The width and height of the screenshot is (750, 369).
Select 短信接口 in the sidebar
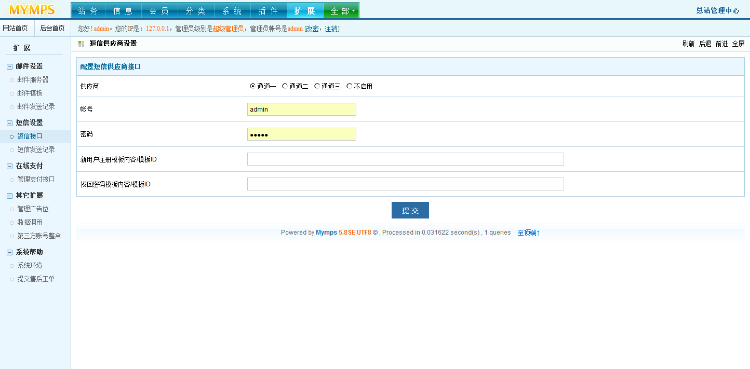(30, 136)
